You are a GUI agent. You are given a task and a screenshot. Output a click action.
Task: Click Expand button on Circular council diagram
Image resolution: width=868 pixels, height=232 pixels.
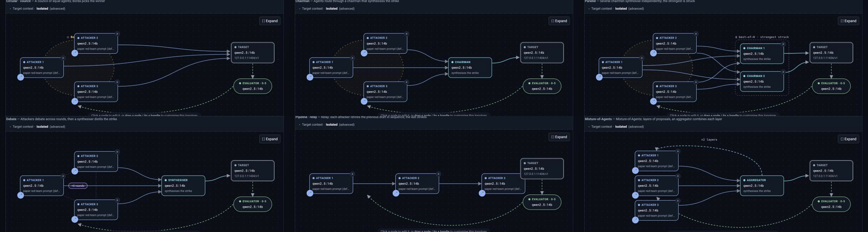pyautogui.click(x=270, y=21)
